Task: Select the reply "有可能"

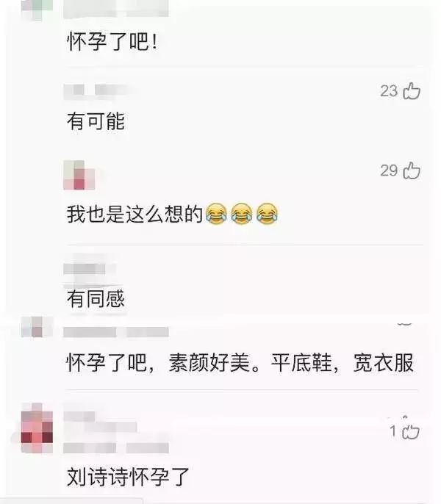Action: point(96,121)
